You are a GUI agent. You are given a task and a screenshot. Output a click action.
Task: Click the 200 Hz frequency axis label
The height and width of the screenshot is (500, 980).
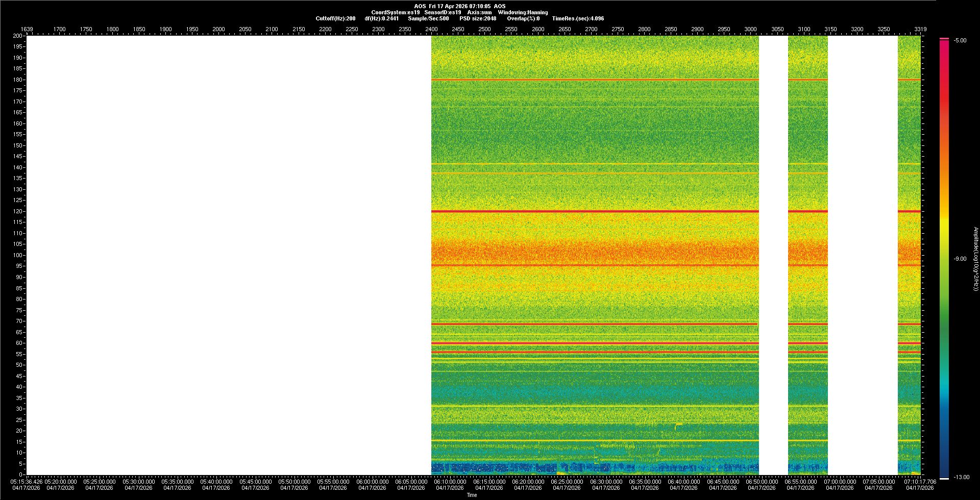pyautogui.click(x=17, y=36)
